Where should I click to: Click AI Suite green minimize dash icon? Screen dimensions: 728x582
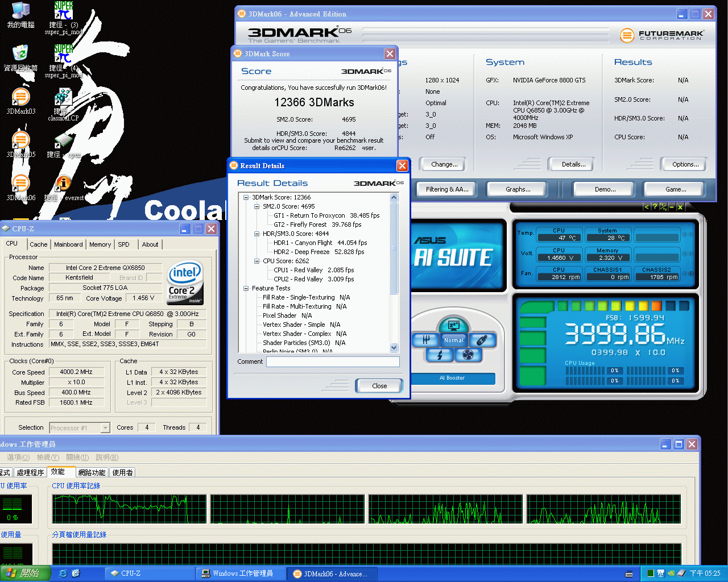[x=672, y=207]
